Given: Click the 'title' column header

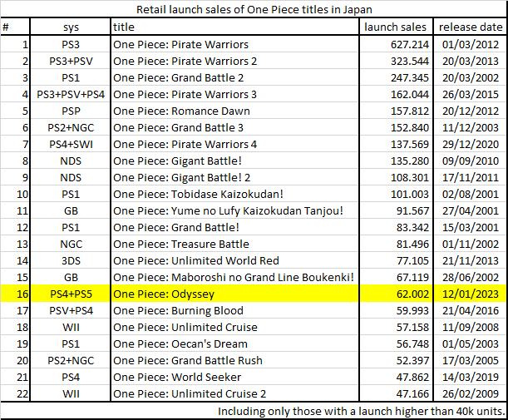Looking at the screenshot, I should click(123, 27).
